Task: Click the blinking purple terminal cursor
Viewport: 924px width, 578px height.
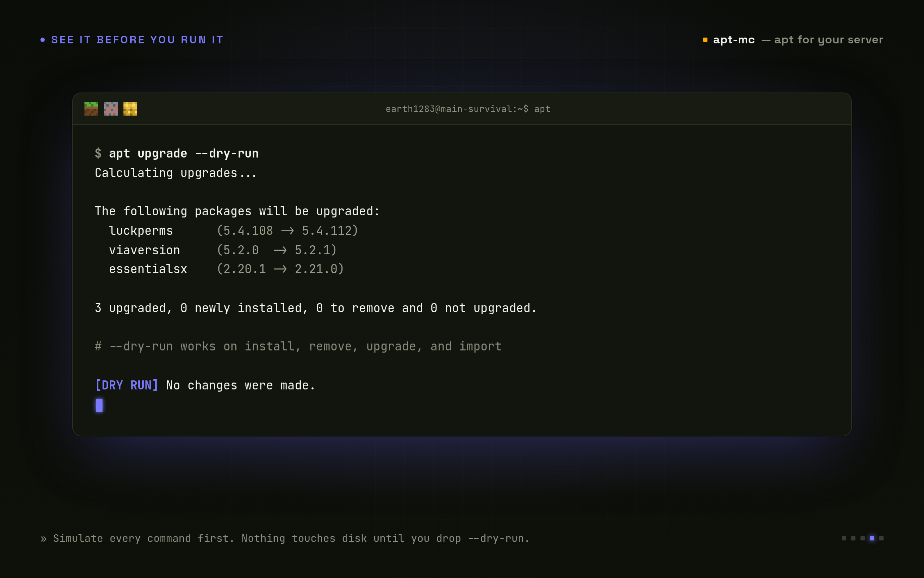Action: coord(99,405)
